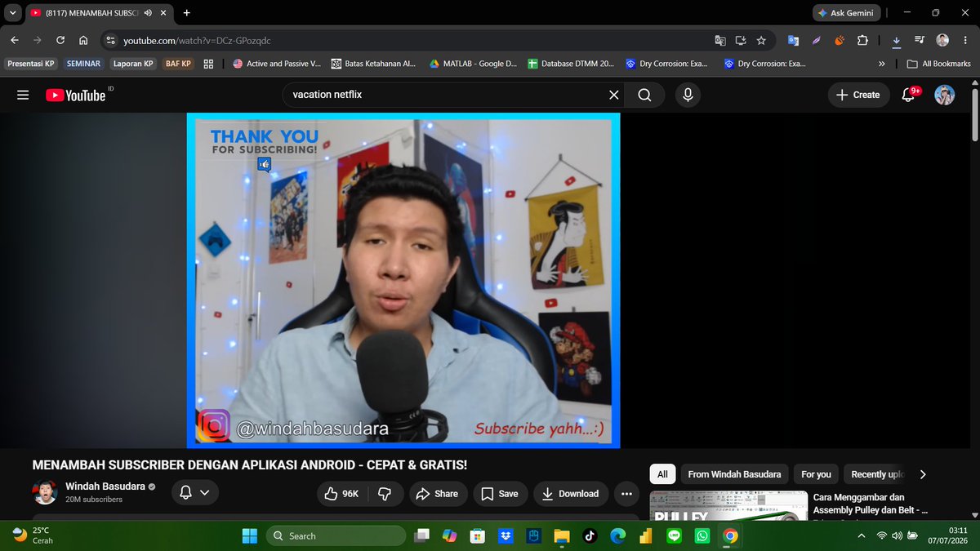Open Chrome three-dot menu
Viewport: 980px width, 551px height.
click(965, 40)
